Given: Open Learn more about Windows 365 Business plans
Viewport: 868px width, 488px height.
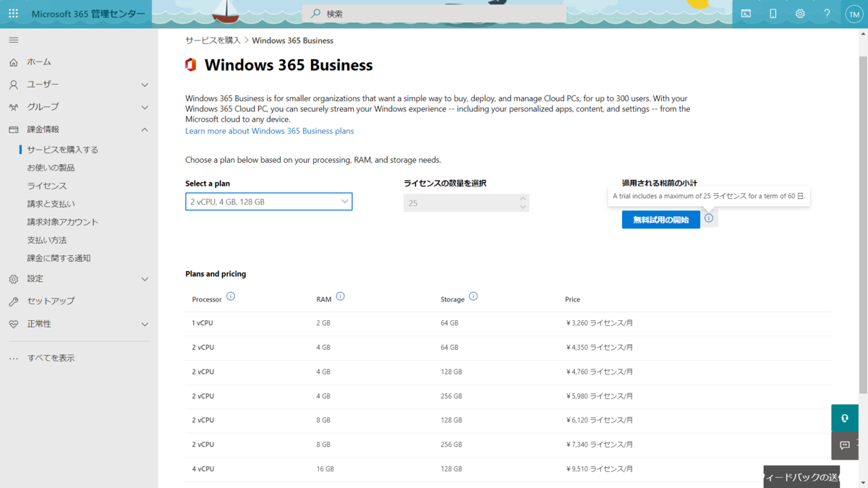Looking at the screenshot, I should click(x=270, y=131).
